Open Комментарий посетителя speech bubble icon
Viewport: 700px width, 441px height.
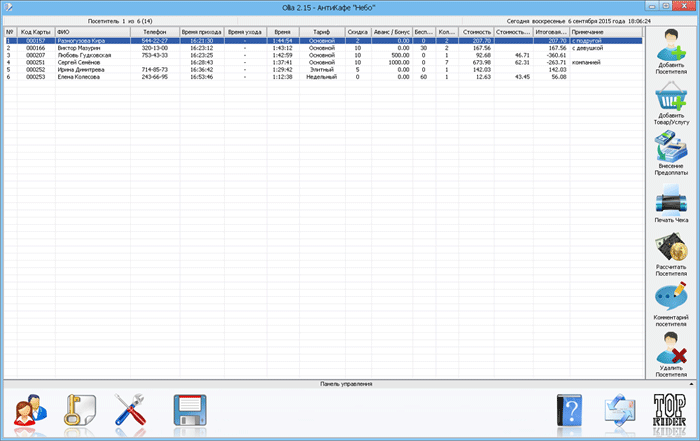[x=671, y=296]
